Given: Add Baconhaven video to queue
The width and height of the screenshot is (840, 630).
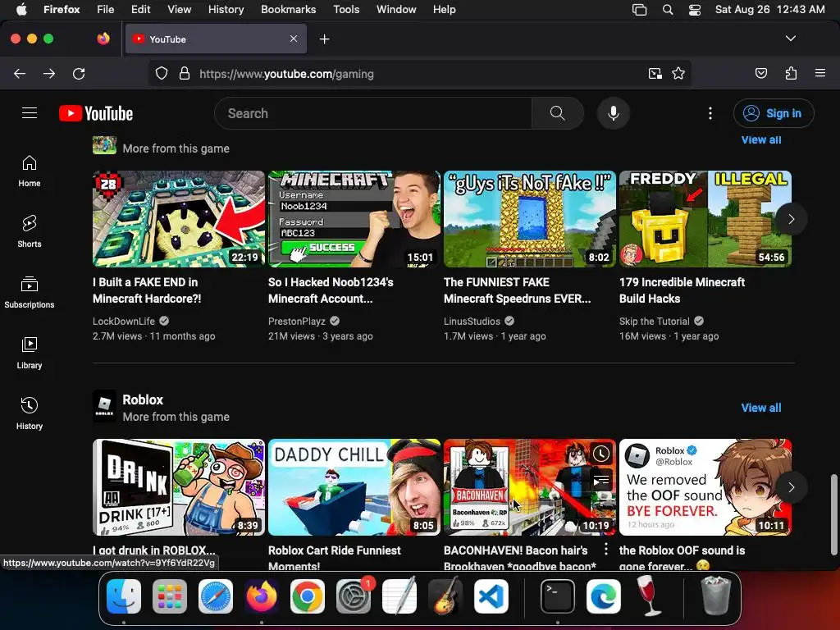Looking at the screenshot, I should (601, 479).
